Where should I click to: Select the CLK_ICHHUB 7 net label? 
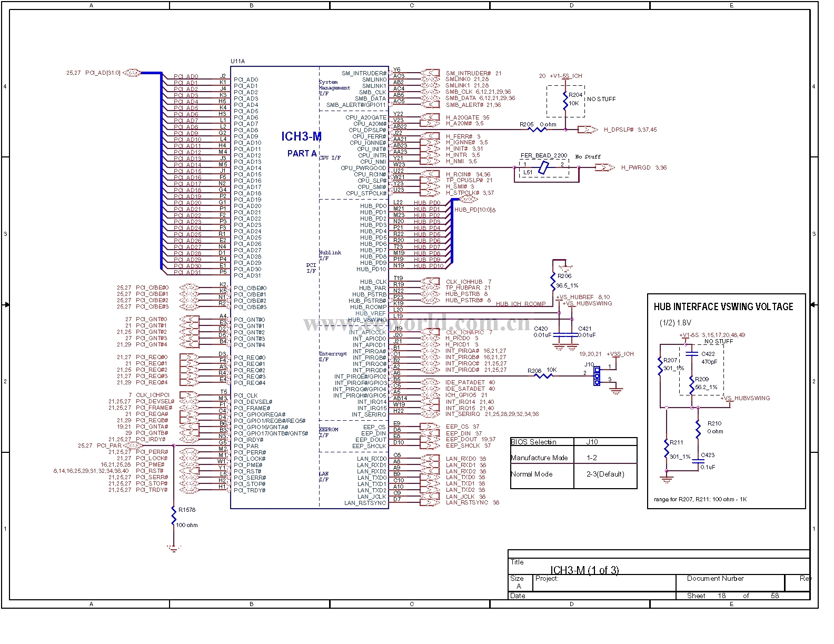[x=469, y=282]
